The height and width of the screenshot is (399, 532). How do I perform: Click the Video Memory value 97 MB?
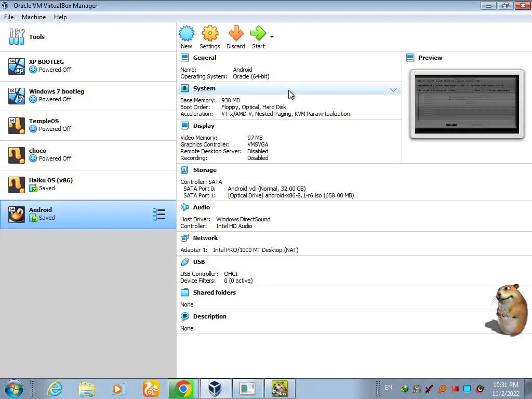(x=255, y=138)
